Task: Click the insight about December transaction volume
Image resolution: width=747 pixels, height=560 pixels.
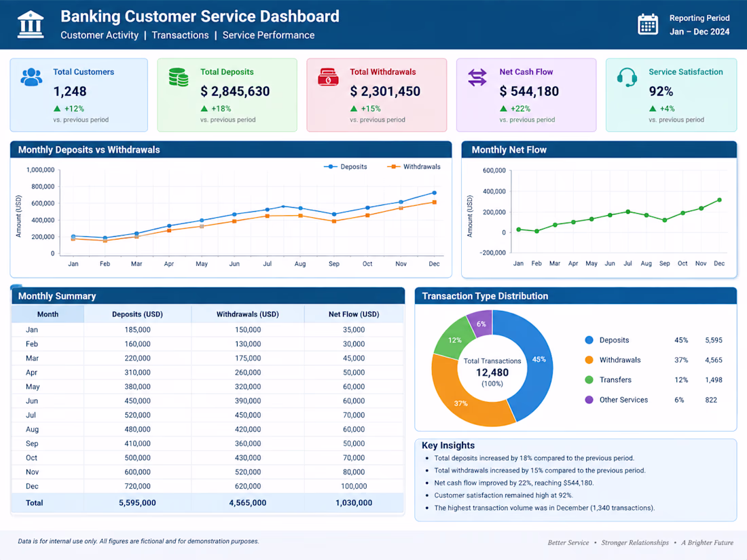Action: (544, 508)
